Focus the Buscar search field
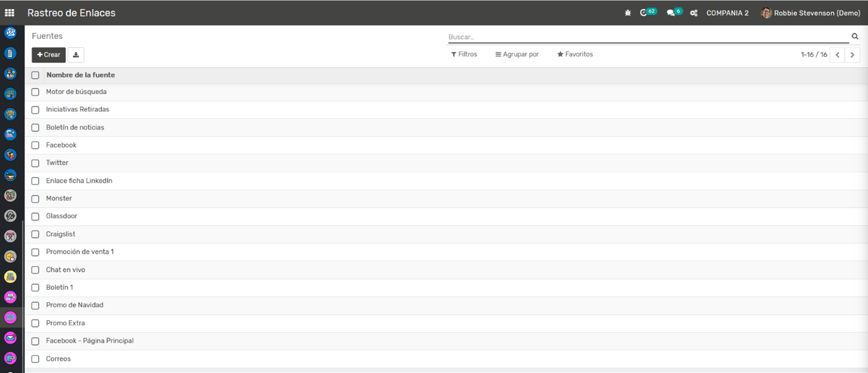The image size is (868, 373). point(646,37)
